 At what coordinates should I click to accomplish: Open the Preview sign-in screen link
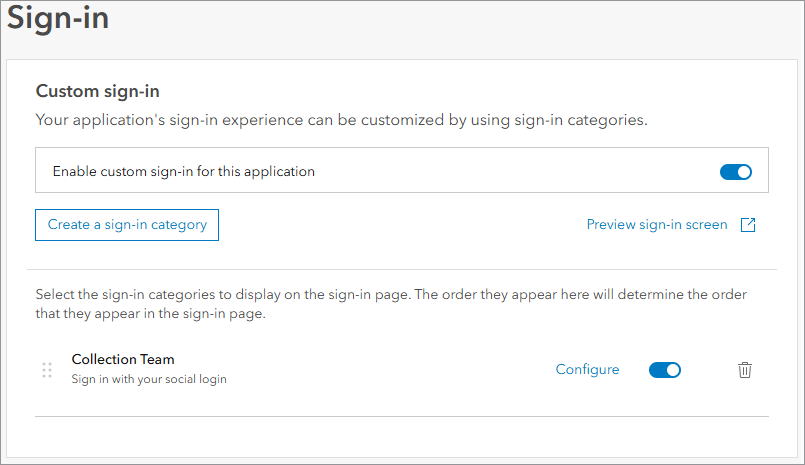pos(657,225)
